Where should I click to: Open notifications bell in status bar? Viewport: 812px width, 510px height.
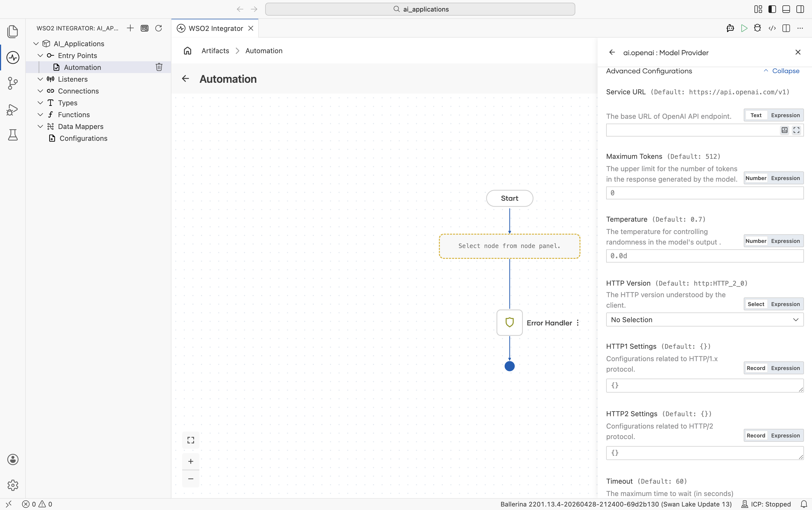pyautogui.click(x=804, y=504)
